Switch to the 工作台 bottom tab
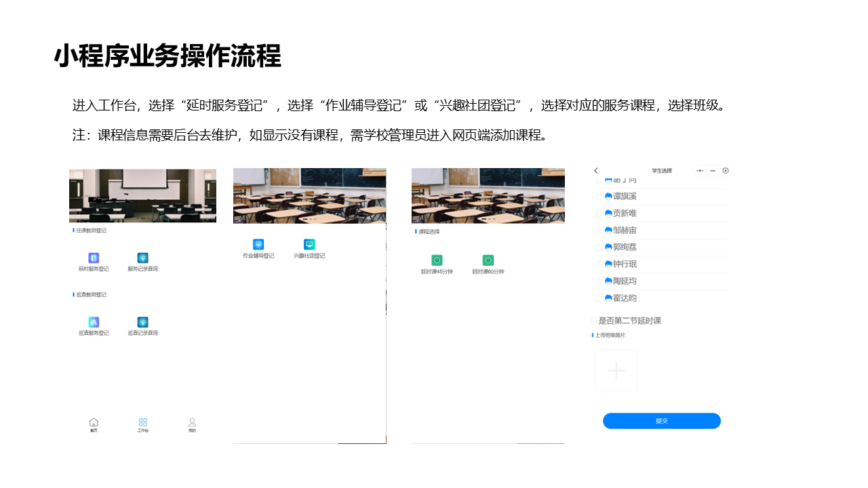This screenshot has height=488, width=868. [x=142, y=426]
